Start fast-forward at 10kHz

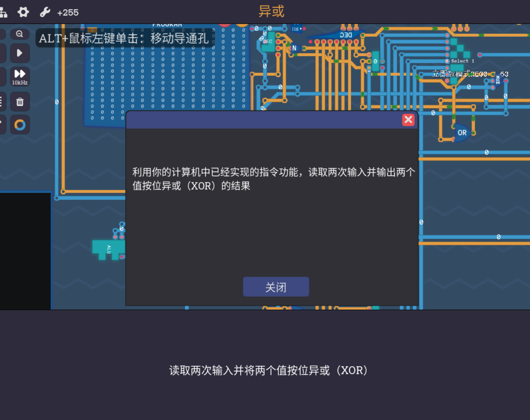(20, 76)
